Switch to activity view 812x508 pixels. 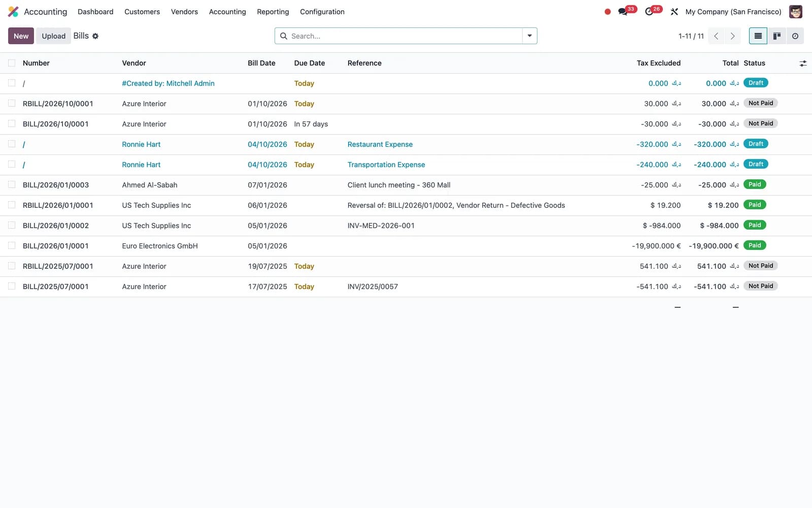795,36
